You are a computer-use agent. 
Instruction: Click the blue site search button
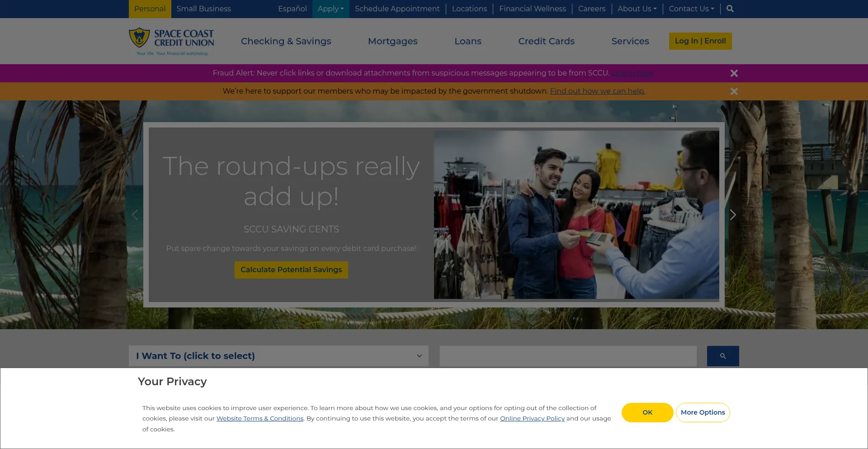click(723, 356)
